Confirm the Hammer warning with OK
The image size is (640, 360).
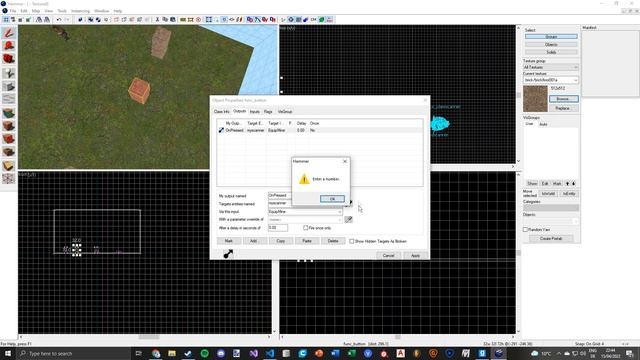tap(332, 199)
